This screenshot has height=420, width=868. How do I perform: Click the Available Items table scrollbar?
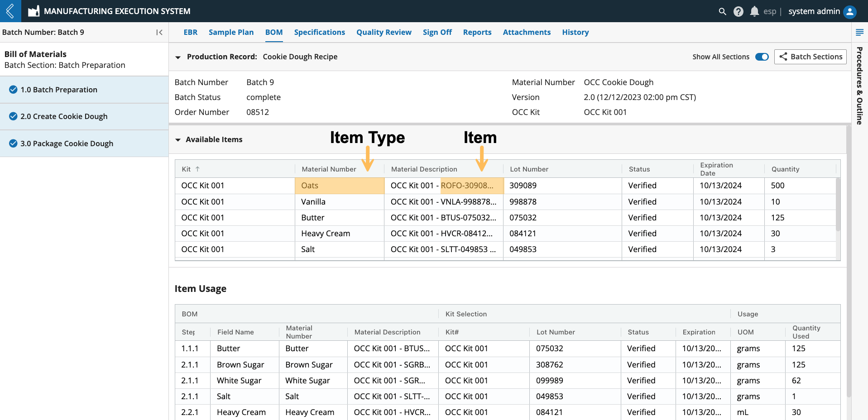838,205
